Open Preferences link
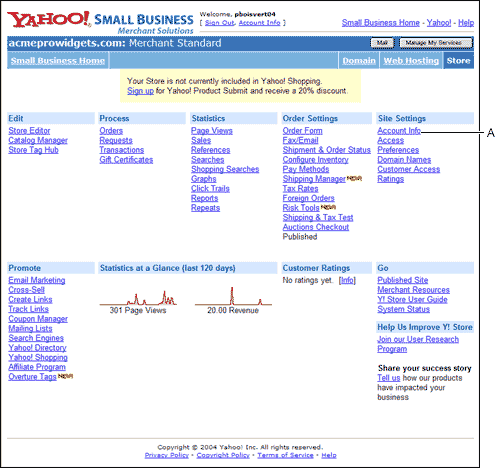Screen dimensions: 500x468 [x=398, y=150]
